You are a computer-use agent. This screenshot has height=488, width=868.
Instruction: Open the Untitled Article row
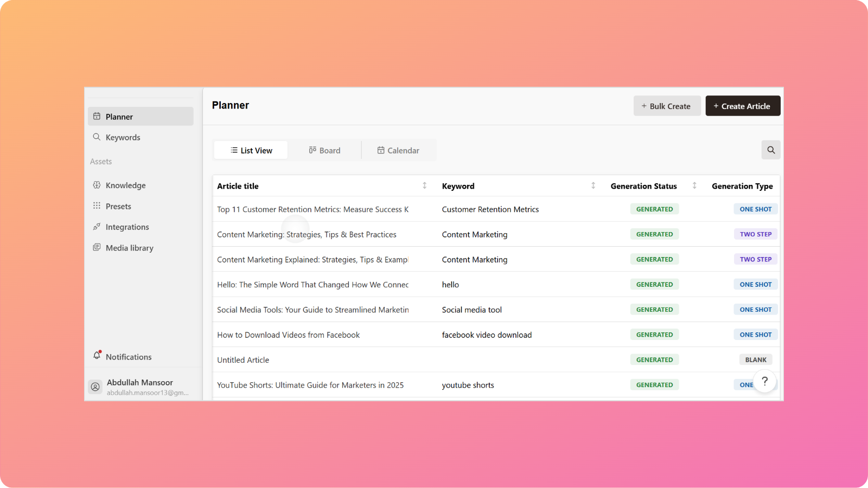[243, 359]
